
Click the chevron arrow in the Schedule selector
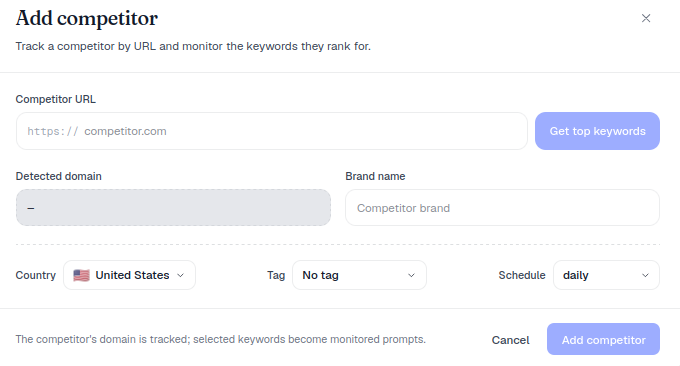pyautogui.click(x=645, y=275)
